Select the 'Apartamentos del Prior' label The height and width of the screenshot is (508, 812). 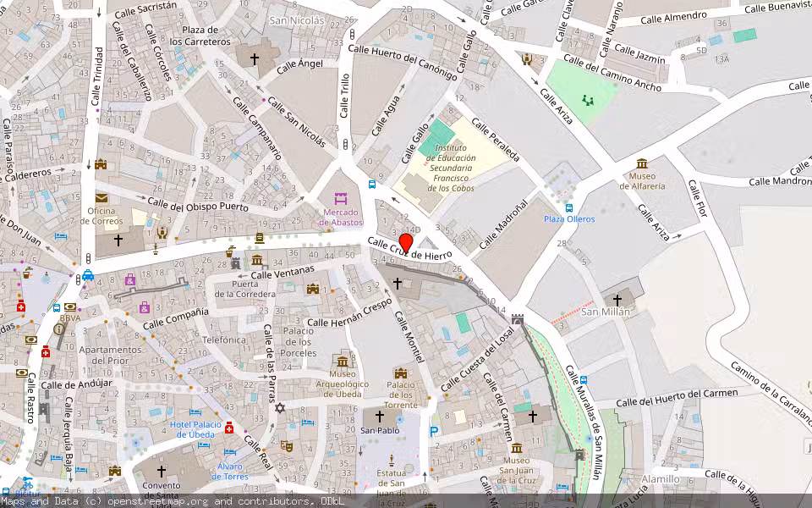(110, 355)
